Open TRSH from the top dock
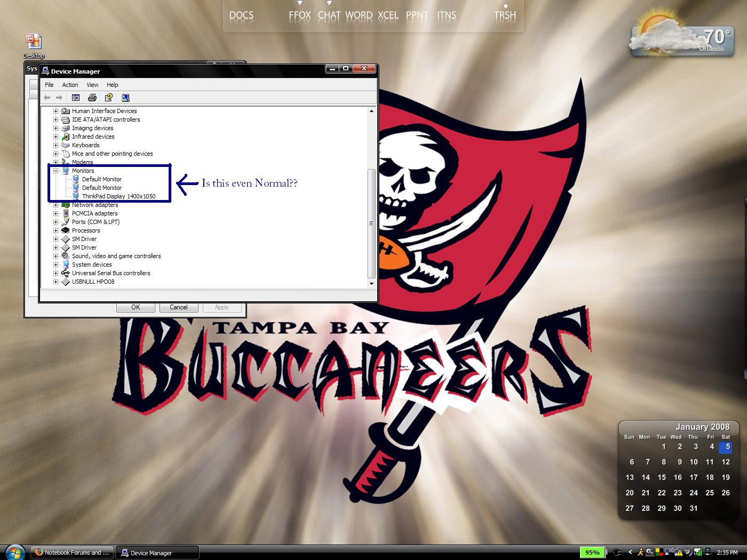The width and height of the screenshot is (747, 560). [505, 15]
